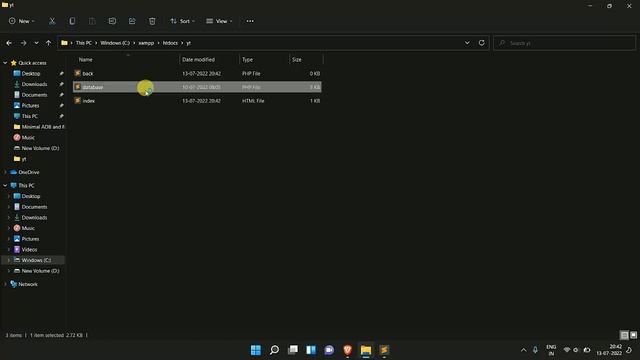The width and height of the screenshot is (640, 360).
Task: Open Music under Quick access
Action: 28,138
